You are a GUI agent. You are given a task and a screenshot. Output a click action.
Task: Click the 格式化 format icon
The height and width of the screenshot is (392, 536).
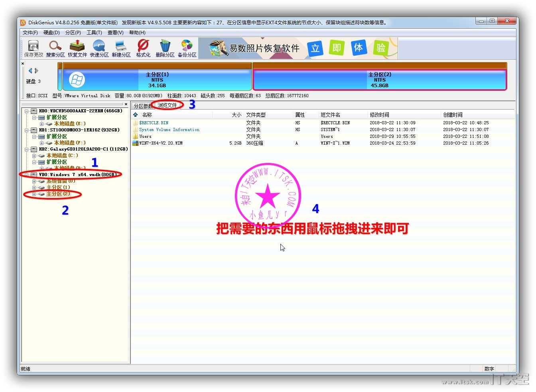143,49
